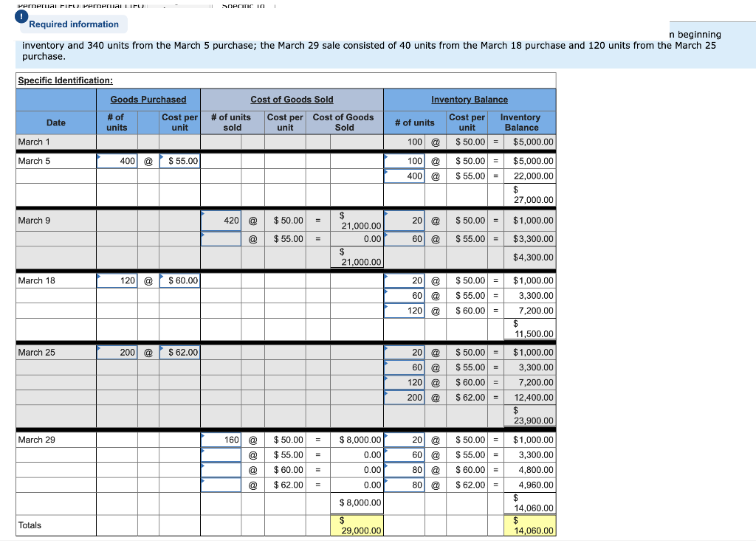Click the blue marker on the 400 units cell

(99, 156)
